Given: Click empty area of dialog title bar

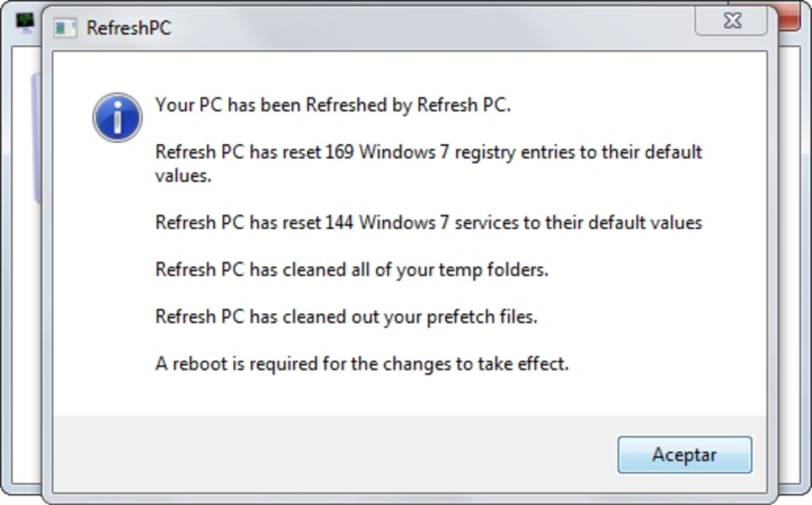Looking at the screenshot, I should [421, 25].
